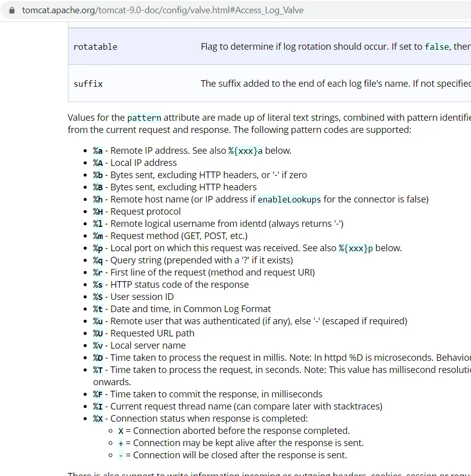The height and width of the screenshot is (476, 471).
Task: Click the '%A' Local IP address code
Action: [x=98, y=163]
